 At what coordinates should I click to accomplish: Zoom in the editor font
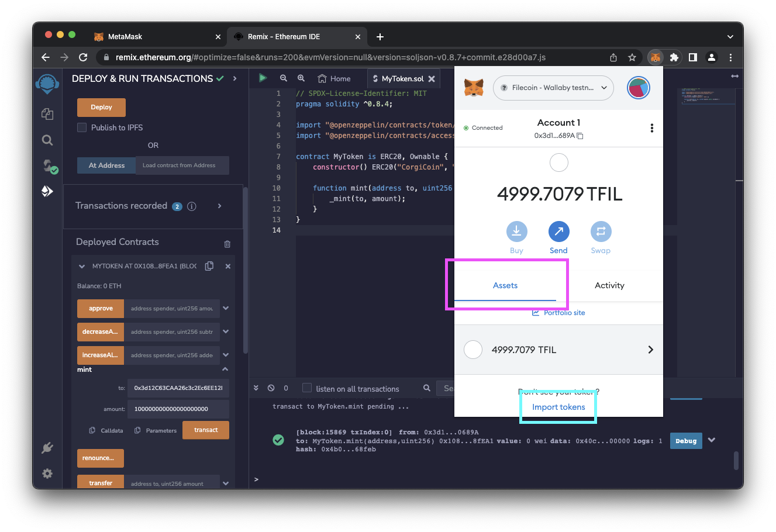pyautogui.click(x=301, y=78)
